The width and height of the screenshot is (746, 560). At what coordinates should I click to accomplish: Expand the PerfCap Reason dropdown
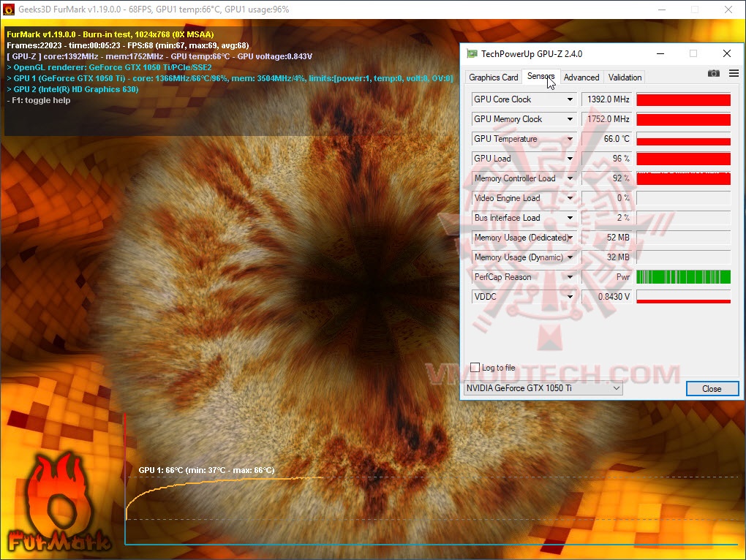[x=570, y=276]
